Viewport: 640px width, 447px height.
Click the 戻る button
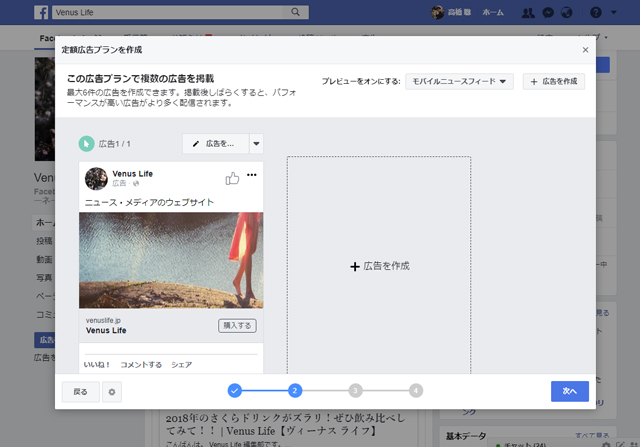(80, 391)
